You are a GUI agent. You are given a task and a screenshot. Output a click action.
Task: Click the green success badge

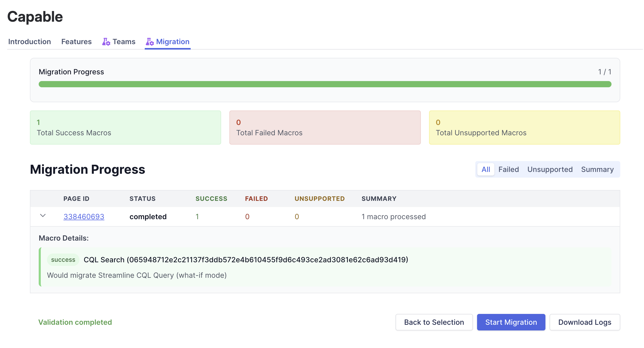[63, 260]
